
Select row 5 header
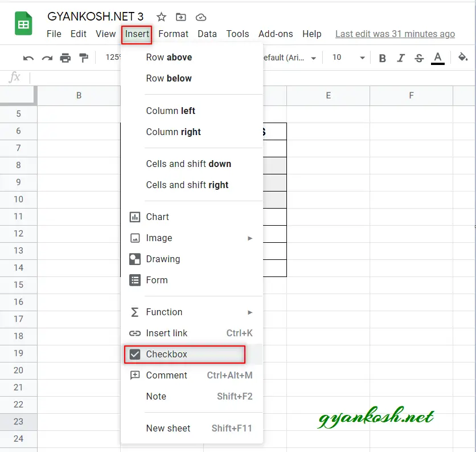[x=19, y=114]
